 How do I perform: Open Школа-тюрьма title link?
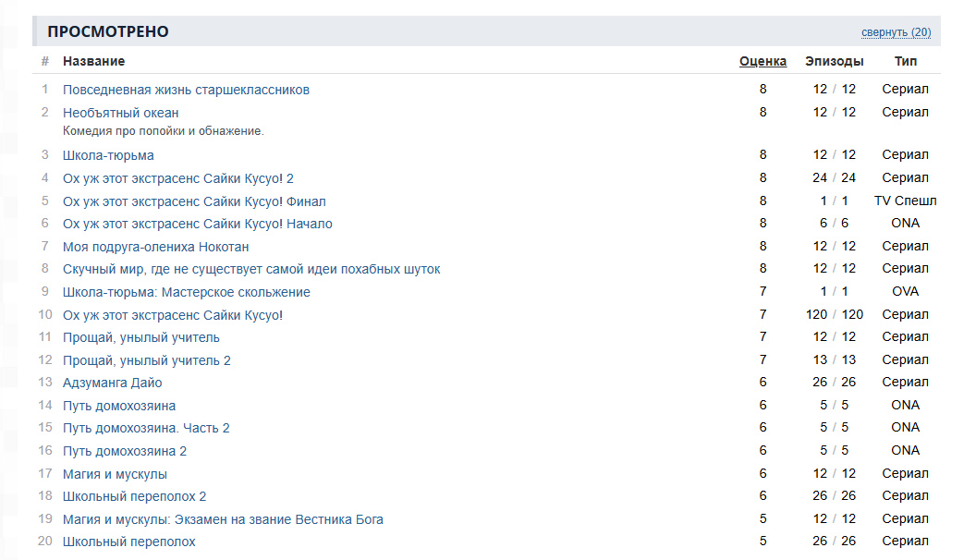108,155
